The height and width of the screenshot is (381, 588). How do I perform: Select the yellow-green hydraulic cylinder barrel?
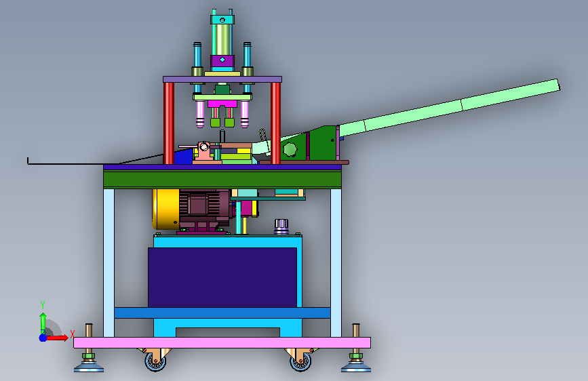tap(222, 39)
